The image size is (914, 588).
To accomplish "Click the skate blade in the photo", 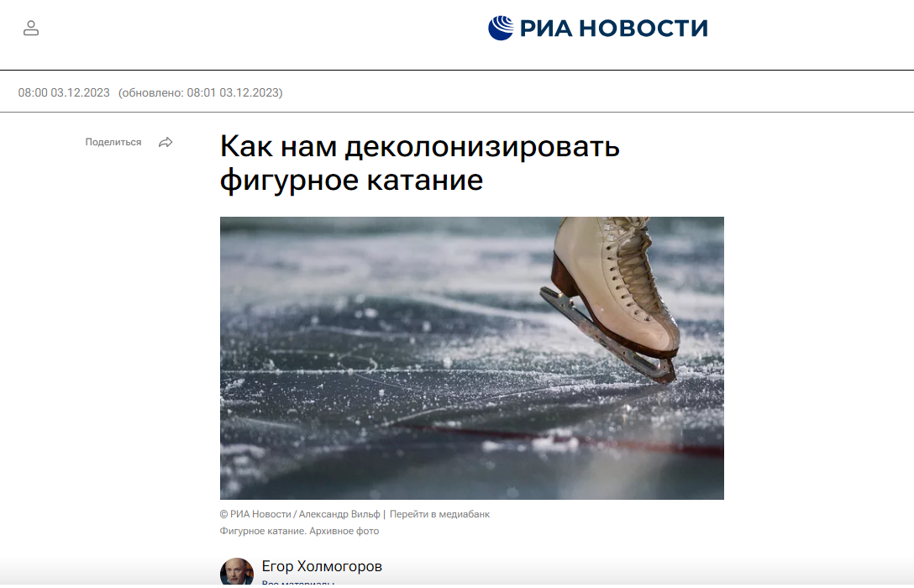I will coord(607,336).
